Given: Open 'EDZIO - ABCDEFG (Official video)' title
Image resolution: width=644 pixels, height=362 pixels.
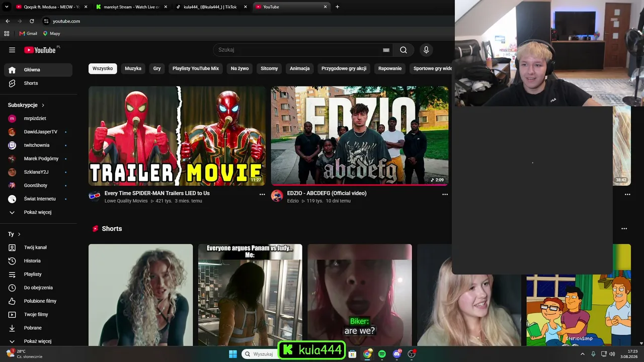Looking at the screenshot, I should [x=327, y=193].
